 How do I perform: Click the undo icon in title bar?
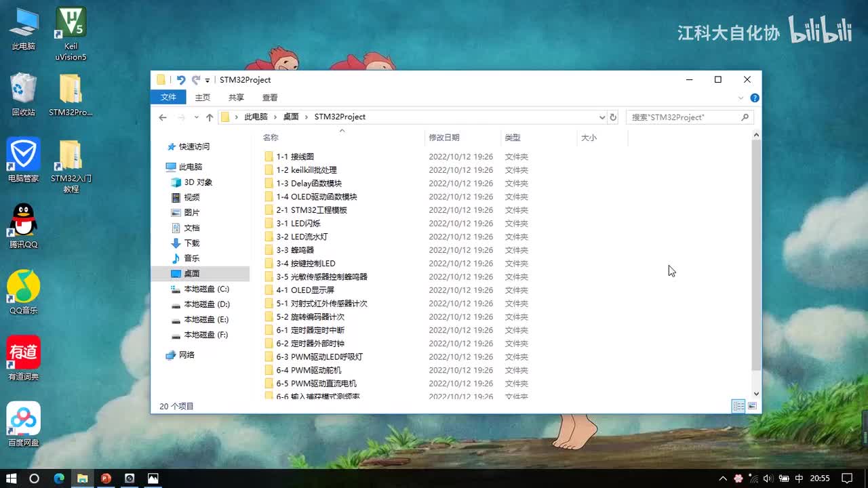point(181,80)
